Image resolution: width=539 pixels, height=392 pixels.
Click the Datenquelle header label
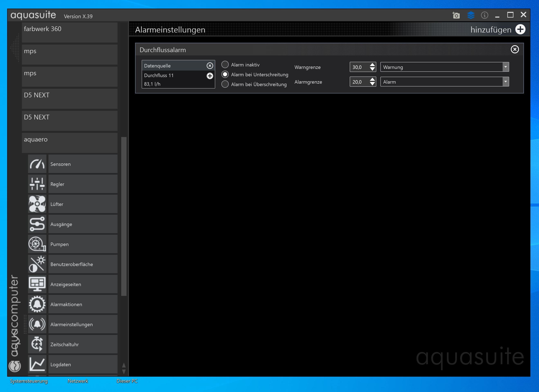[x=157, y=66]
